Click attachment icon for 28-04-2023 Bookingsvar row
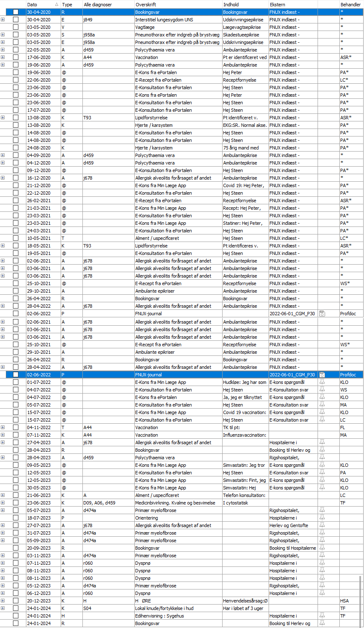Screen dimensions: 364x628 tap(322, 450)
